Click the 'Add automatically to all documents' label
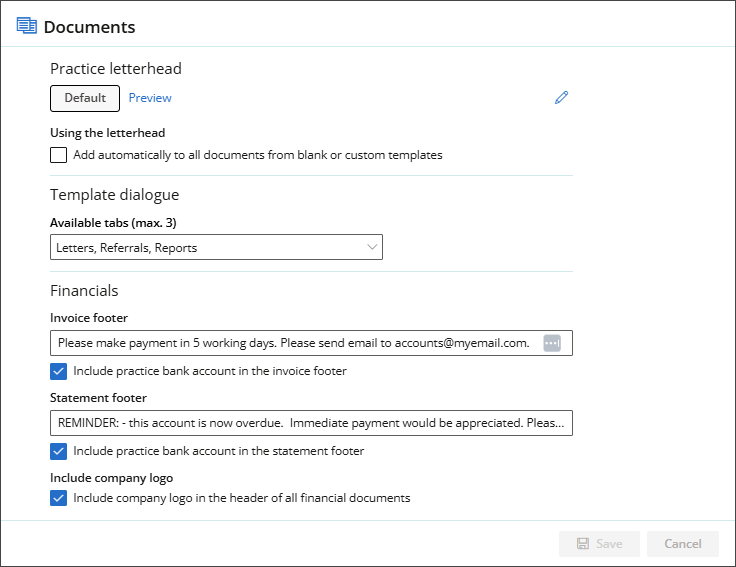 pyautogui.click(x=257, y=155)
